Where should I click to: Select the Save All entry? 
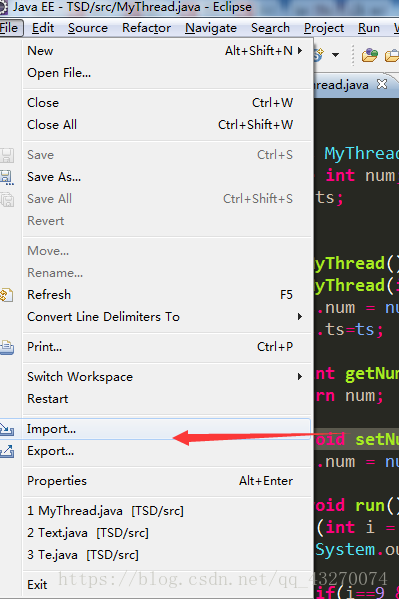pos(167,199)
